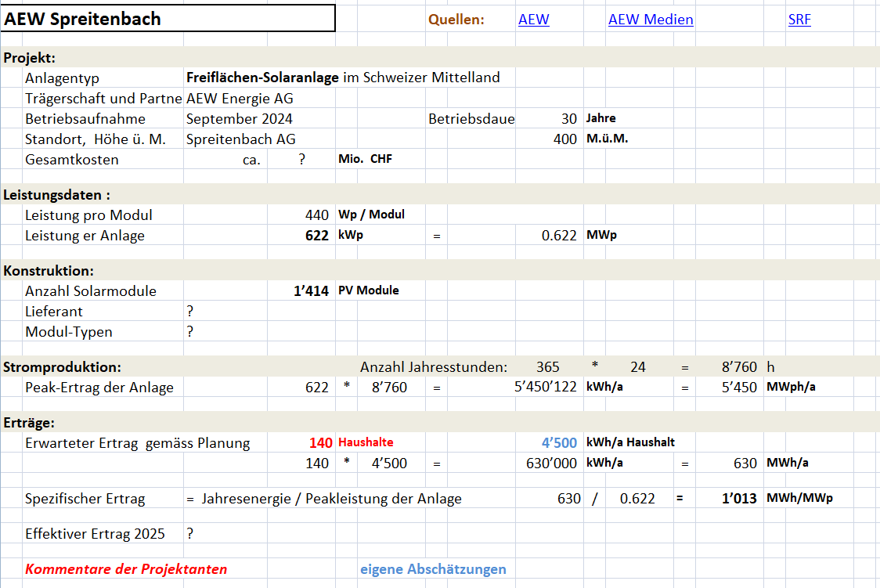Select the blue '4'500' value

(x=559, y=443)
